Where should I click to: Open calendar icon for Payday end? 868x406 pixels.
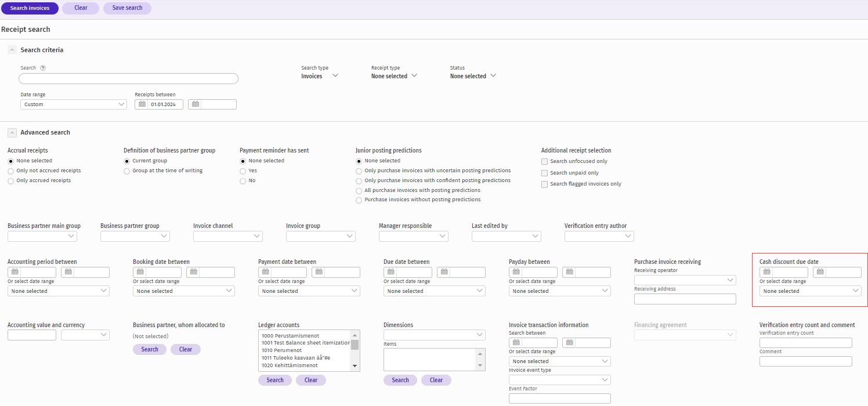tap(569, 272)
